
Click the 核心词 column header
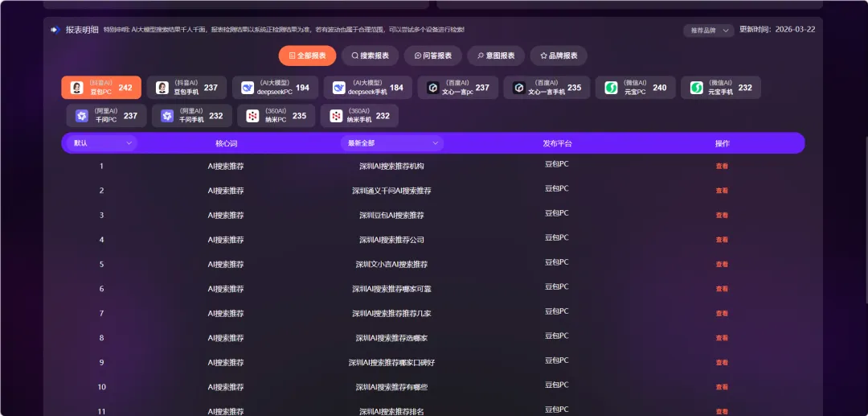coord(226,143)
